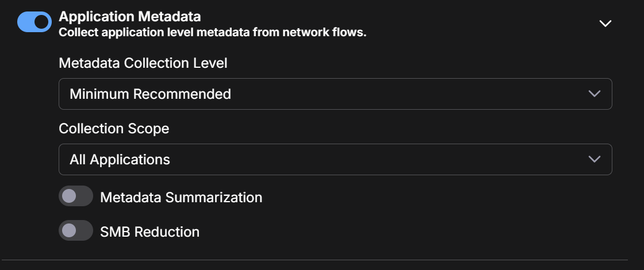Viewport: 644px width, 270px height.
Task: Turn on the SMB Reduction switch
Action: click(x=76, y=231)
